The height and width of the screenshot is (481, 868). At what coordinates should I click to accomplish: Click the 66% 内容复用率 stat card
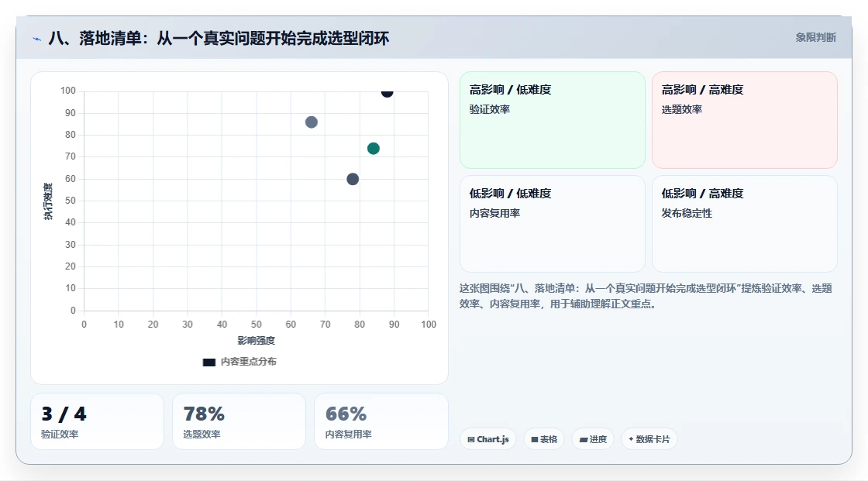381,421
